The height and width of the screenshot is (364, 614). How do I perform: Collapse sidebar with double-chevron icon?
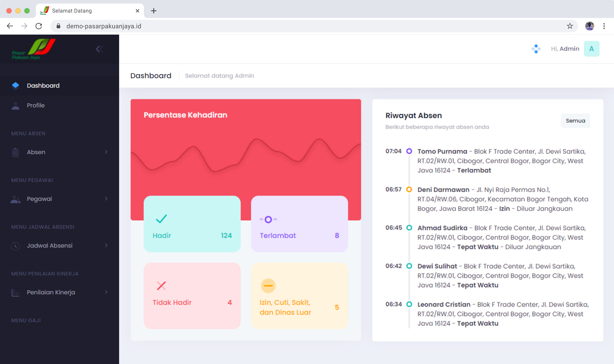point(99,49)
